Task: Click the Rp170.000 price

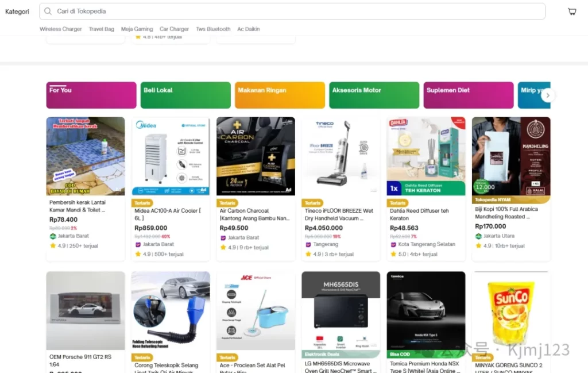Action: (x=490, y=226)
